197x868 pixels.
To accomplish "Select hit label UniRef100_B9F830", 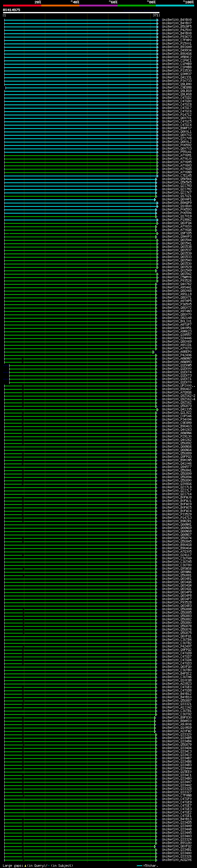I will point(177,718).
